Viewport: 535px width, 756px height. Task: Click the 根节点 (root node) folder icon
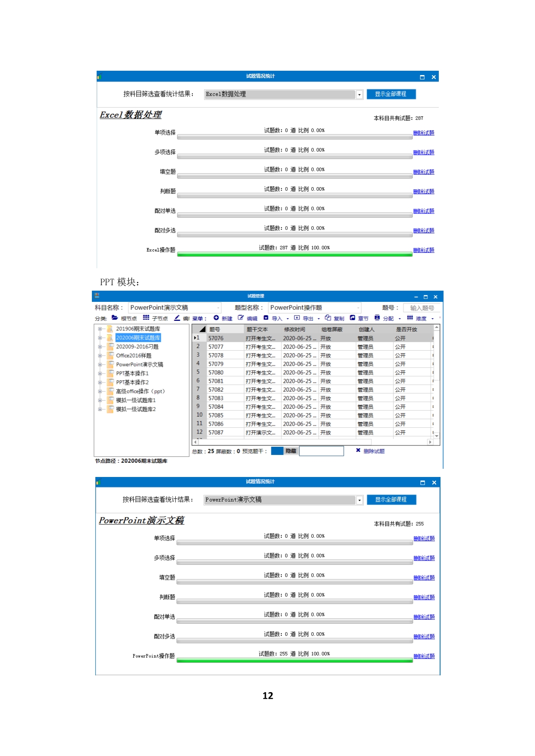pos(115,318)
